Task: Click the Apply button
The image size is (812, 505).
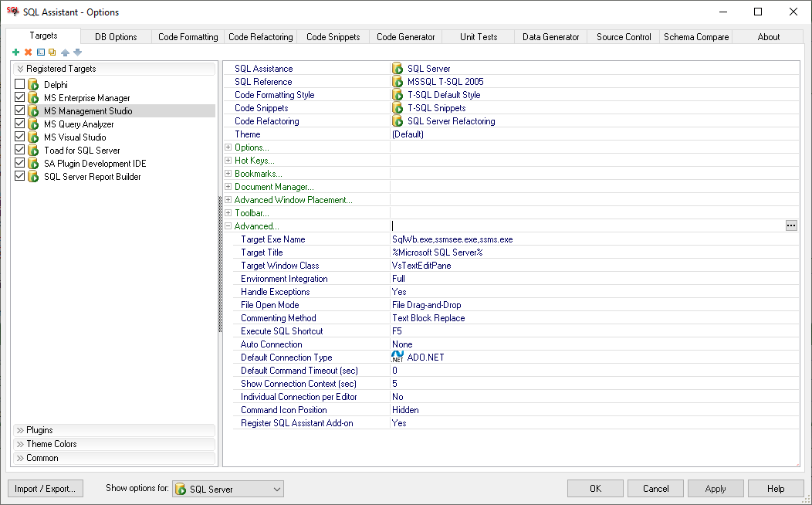Action: tap(716, 489)
